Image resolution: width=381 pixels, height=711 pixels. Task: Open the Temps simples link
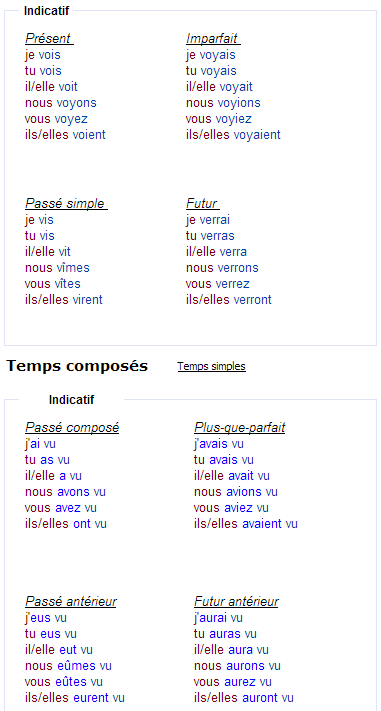(x=211, y=366)
